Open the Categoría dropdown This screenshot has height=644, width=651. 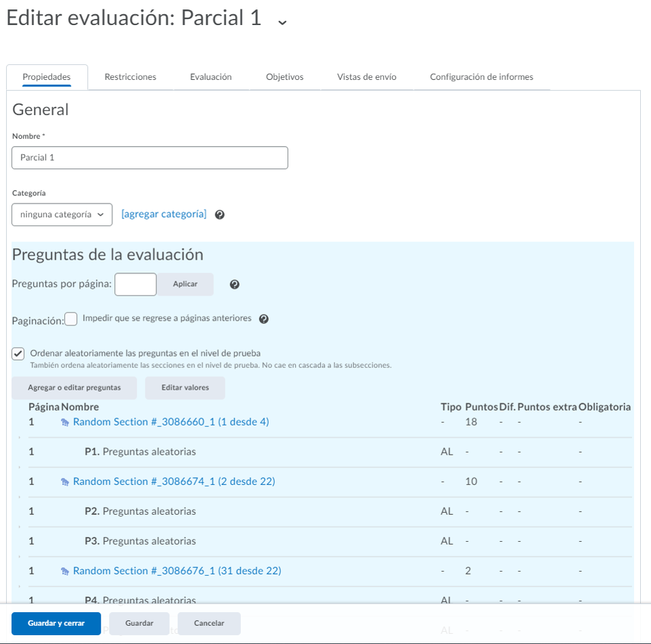tap(62, 214)
